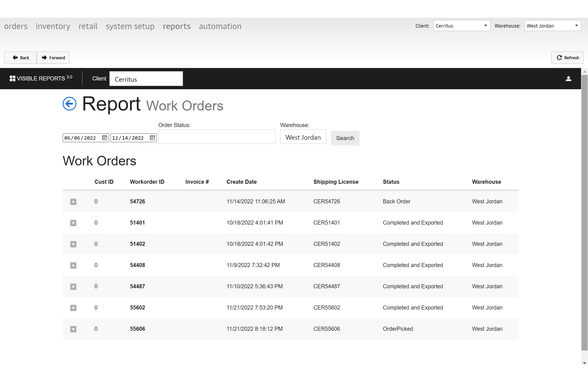Image resolution: width=588 pixels, height=392 pixels.
Task: Click workorder ID 55602
Action: coord(137,308)
